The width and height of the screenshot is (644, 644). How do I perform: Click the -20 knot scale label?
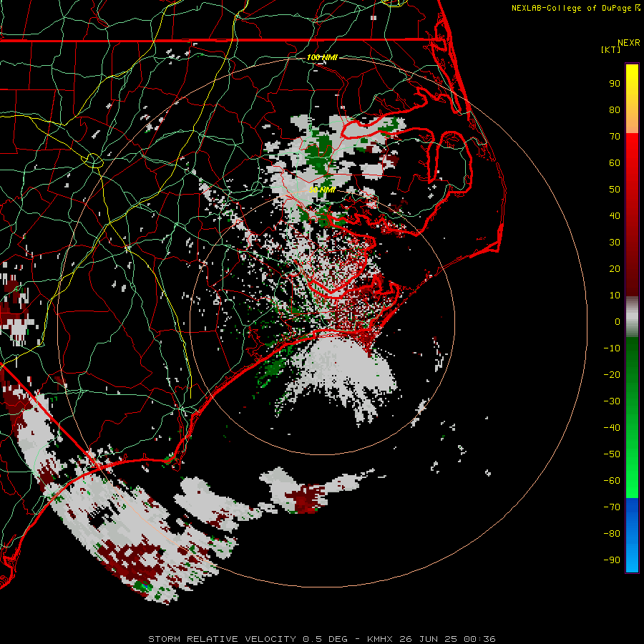coord(612,375)
